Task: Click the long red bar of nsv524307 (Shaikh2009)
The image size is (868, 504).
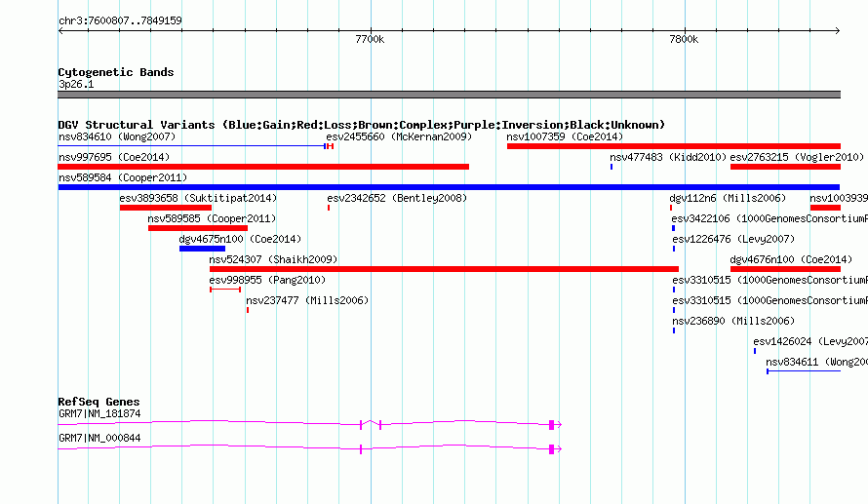Action: (x=444, y=269)
